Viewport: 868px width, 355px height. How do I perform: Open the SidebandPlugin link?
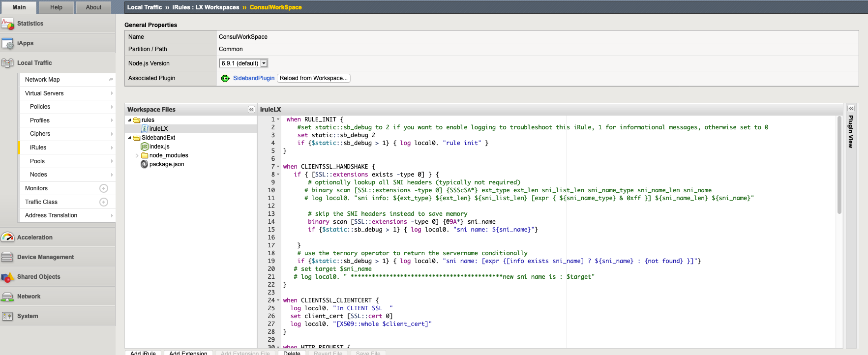pos(254,78)
